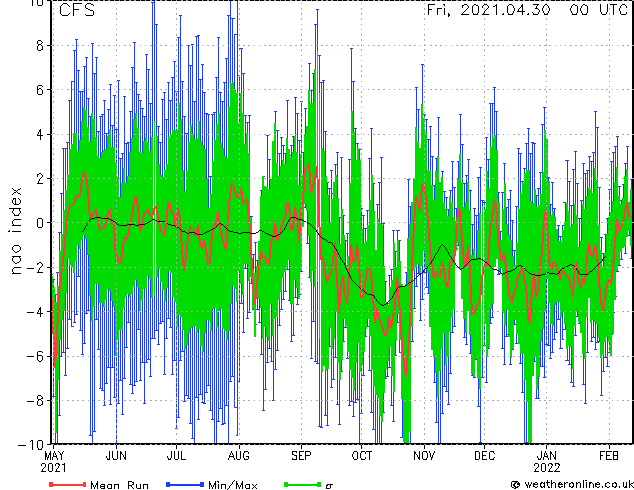Click the OCT x-axis label
634x490 pixels.
(361, 456)
